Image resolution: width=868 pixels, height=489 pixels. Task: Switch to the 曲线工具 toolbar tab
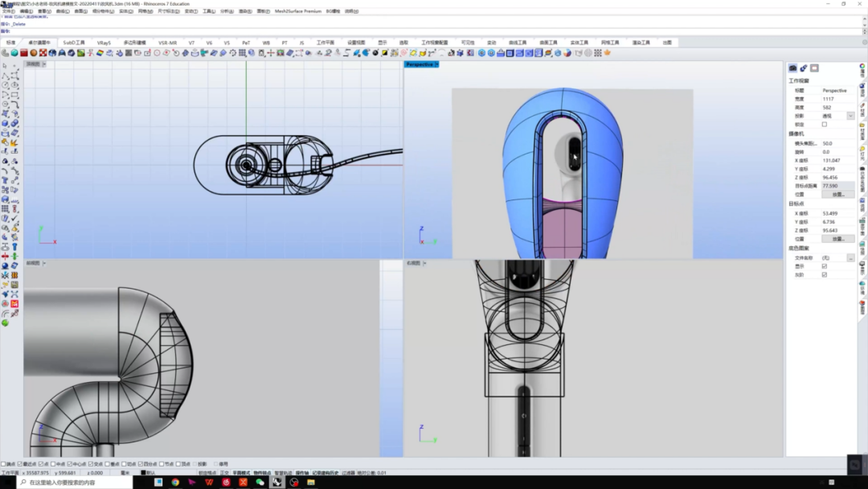(x=518, y=43)
